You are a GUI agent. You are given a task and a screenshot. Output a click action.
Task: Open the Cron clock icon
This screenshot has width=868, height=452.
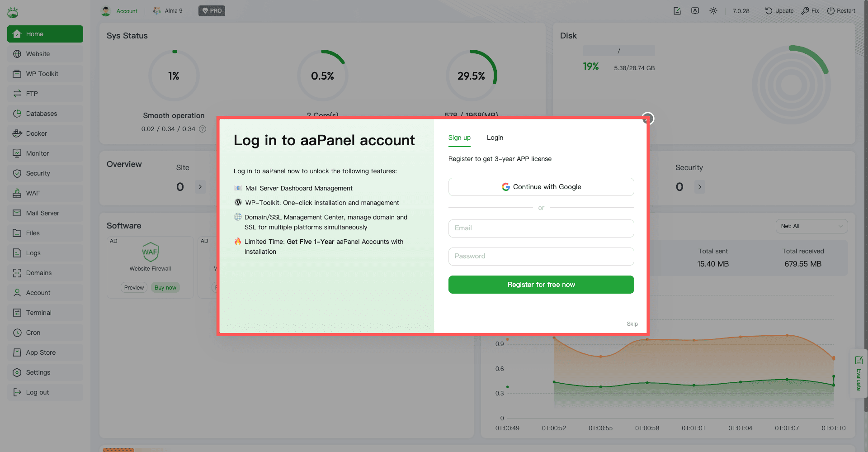coord(17,333)
